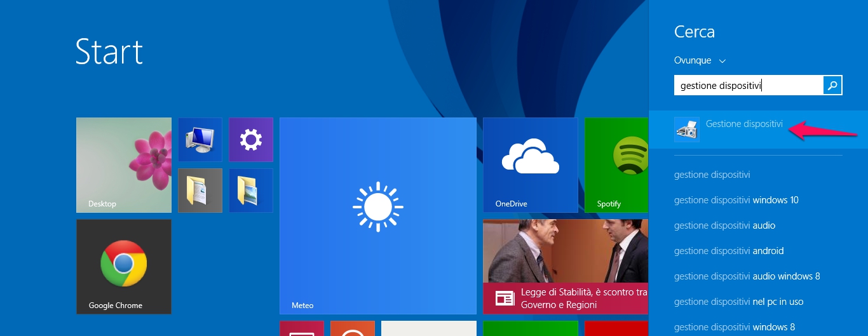Choose the 'gestione dispositivi windows 10' suggestion
Screen dimensions: 868x336
(x=736, y=200)
